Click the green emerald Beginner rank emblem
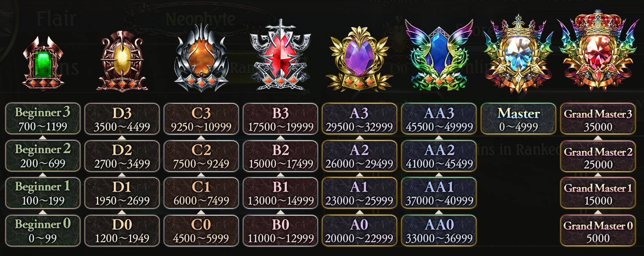 click(x=43, y=64)
